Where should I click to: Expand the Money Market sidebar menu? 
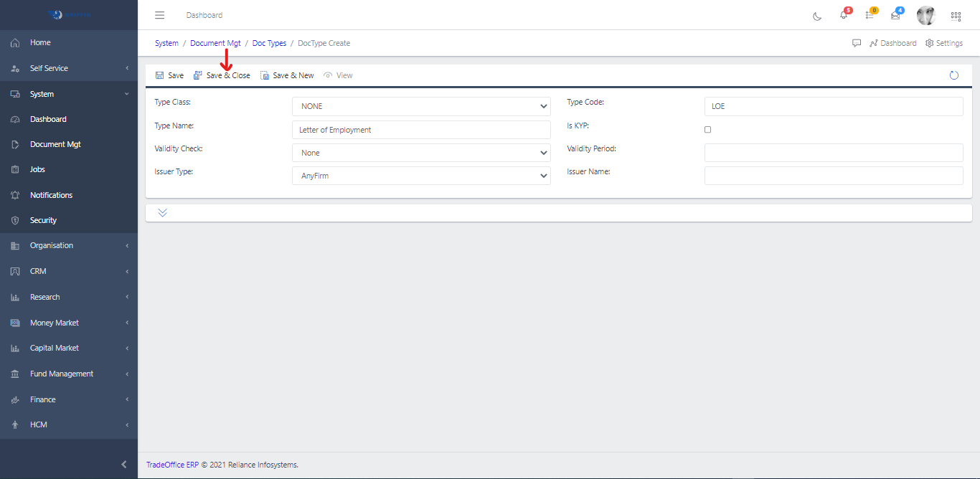point(55,323)
